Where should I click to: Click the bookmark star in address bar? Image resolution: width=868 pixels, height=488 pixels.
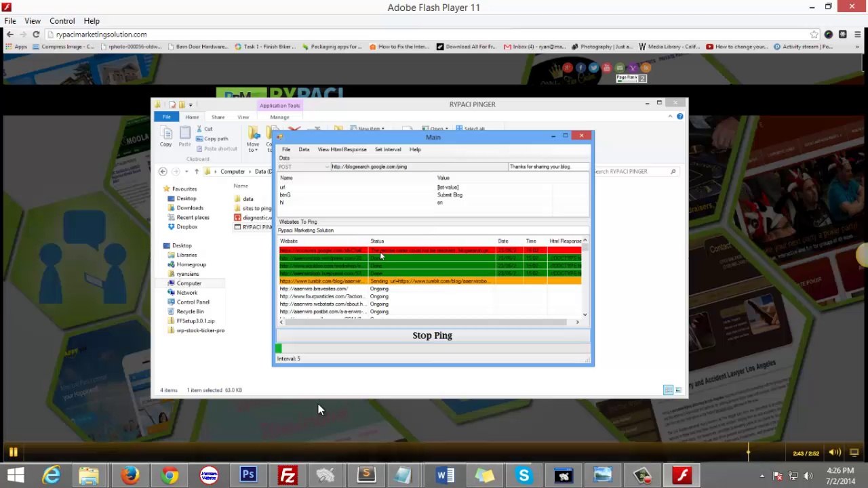point(814,34)
